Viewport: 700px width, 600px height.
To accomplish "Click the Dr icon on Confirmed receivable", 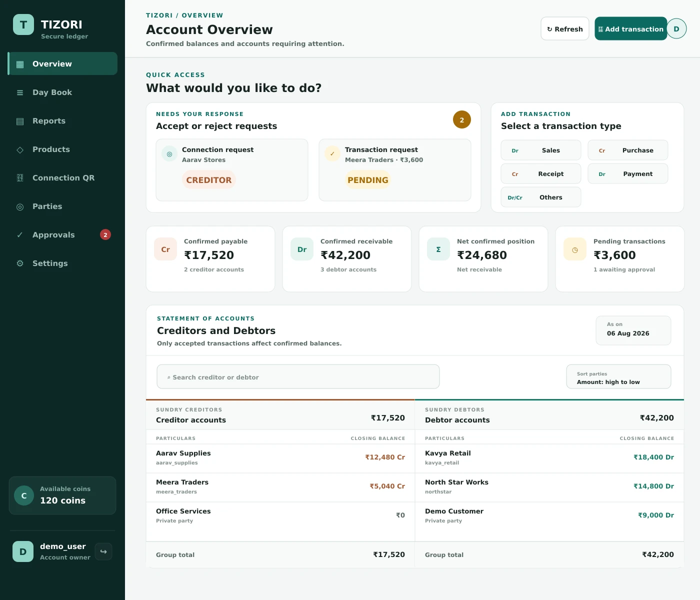I will 302,249.
